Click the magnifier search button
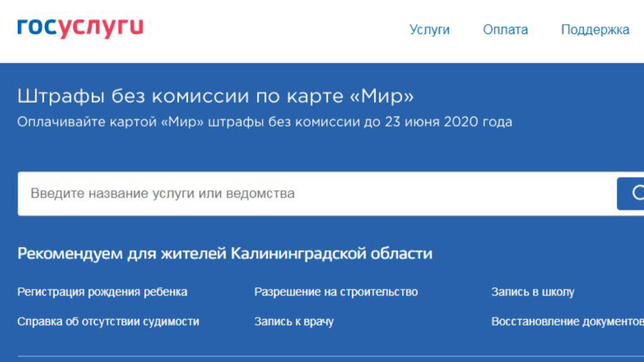644x362 pixels. (631, 194)
